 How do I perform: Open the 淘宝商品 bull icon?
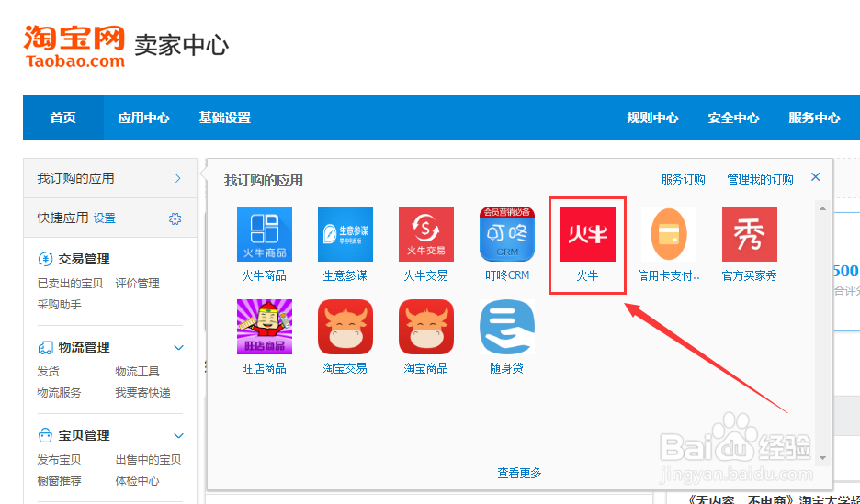point(426,327)
